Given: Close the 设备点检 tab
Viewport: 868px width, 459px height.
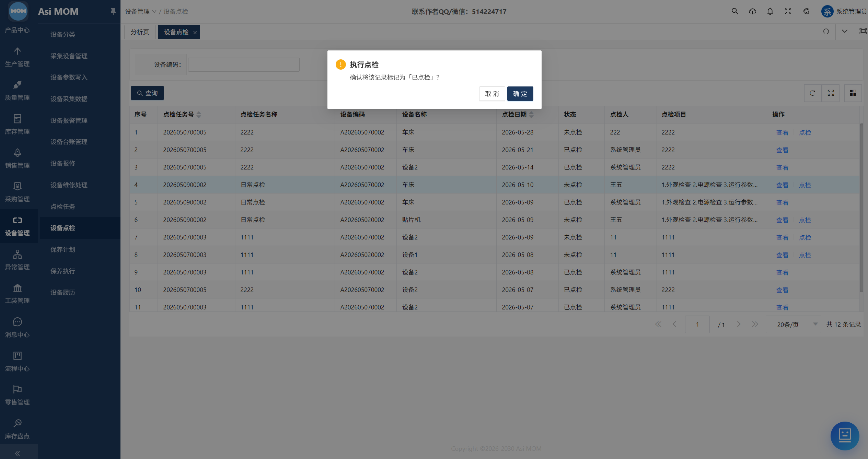Looking at the screenshot, I should (x=195, y=33).
